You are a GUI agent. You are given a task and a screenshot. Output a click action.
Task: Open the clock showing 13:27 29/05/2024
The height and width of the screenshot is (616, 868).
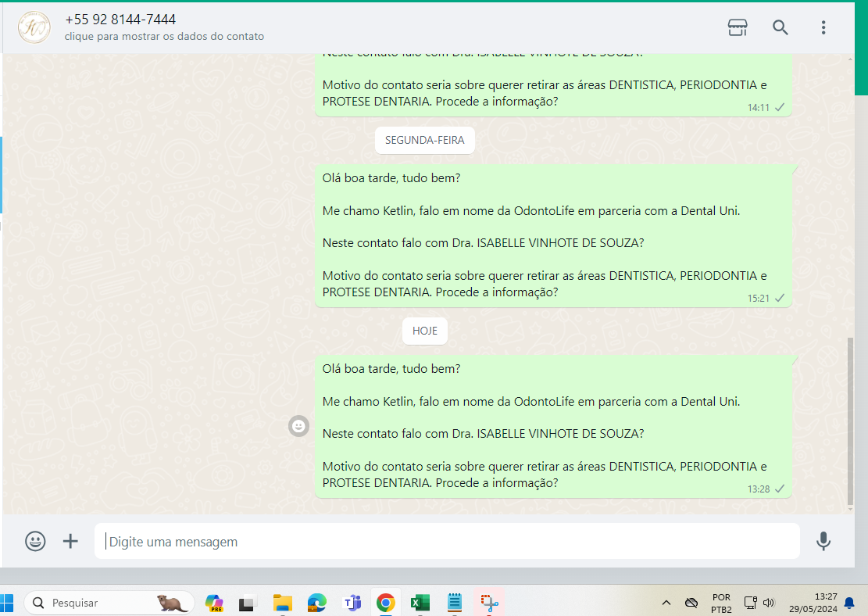coord(813,603)
